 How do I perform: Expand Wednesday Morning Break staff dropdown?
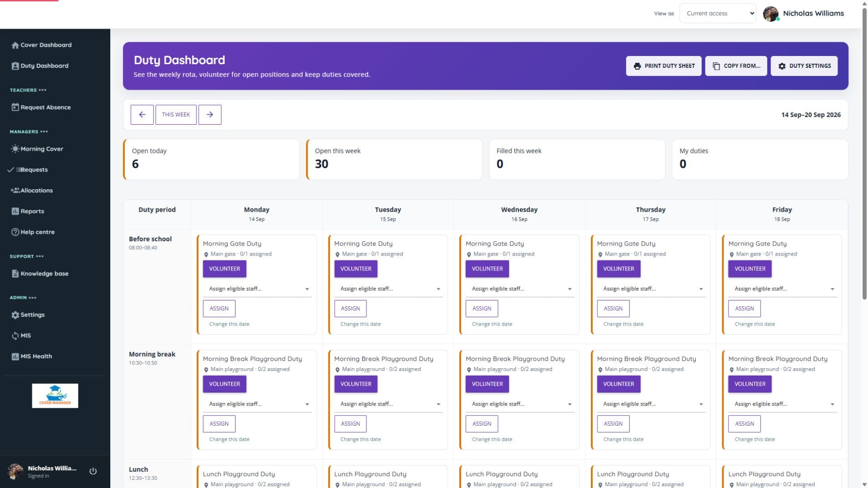[520, 404]
